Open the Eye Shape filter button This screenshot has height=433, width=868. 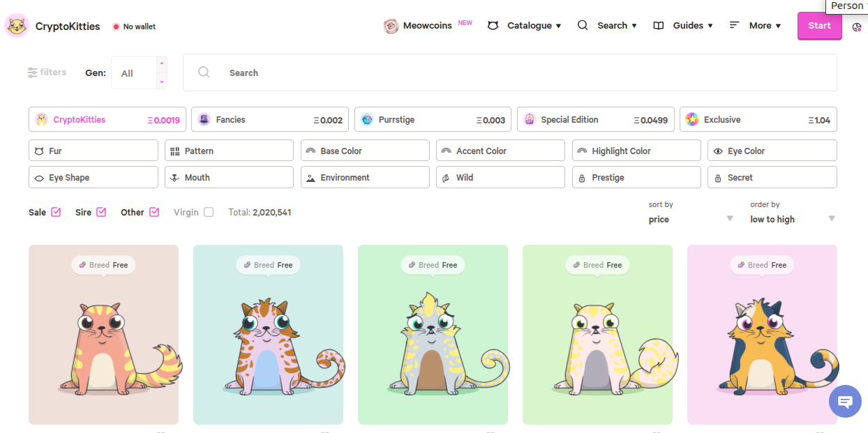point(93,177)
